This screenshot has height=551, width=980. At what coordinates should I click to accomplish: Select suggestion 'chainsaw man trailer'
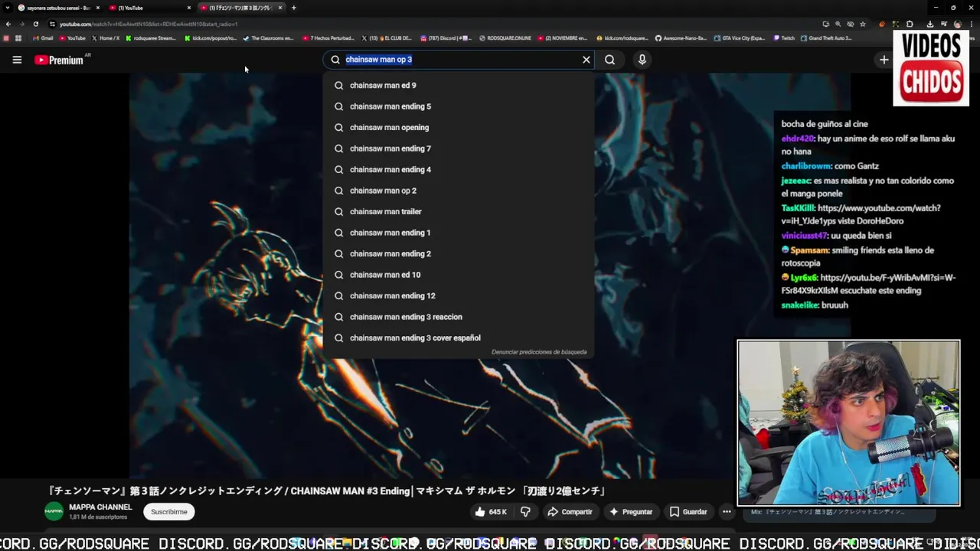[x=459, y=212]
